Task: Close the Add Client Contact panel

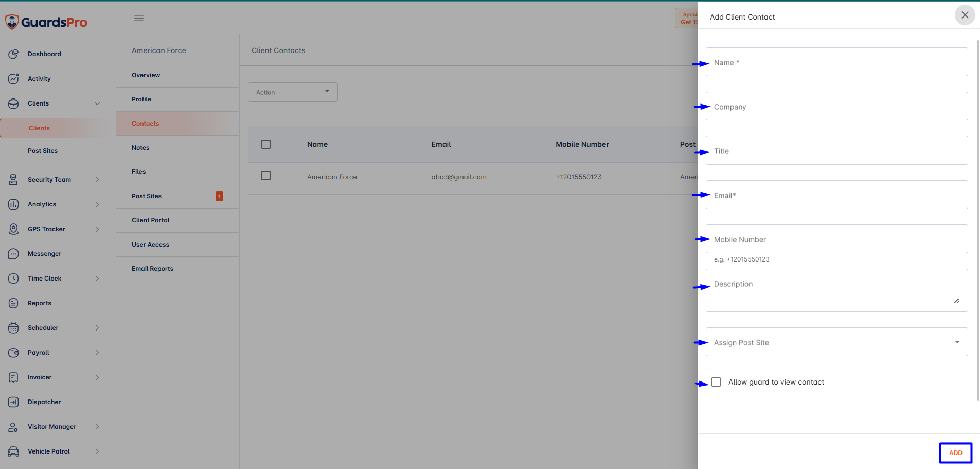Action: point(965,15)
